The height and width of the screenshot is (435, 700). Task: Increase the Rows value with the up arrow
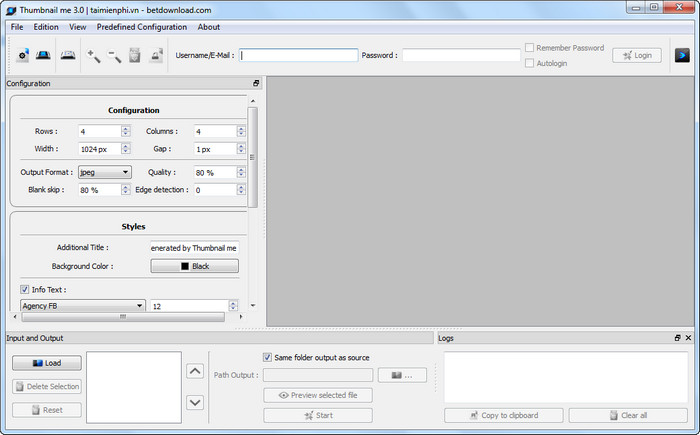click(126, 128)
